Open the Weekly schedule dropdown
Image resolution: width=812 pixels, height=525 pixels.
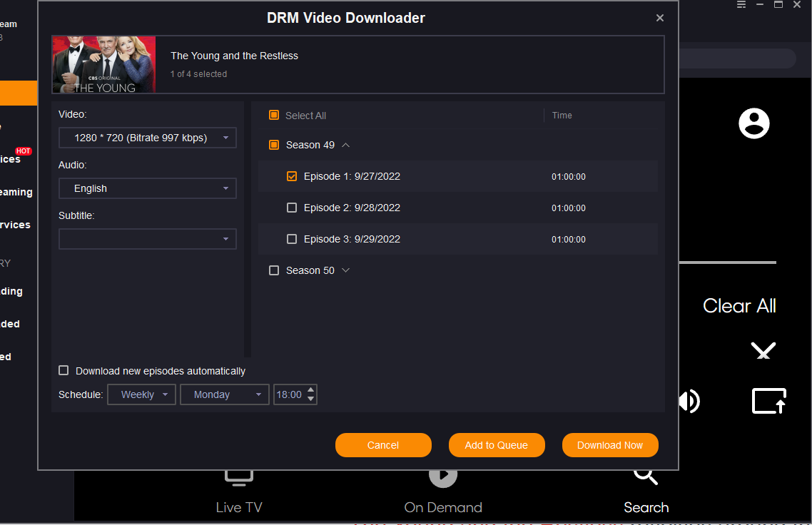(141, 394)
